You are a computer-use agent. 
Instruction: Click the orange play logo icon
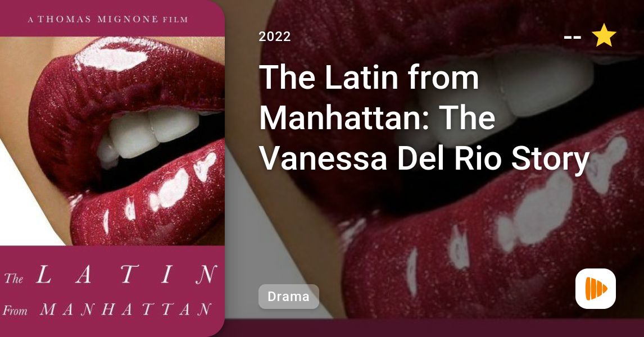[596, 289]
